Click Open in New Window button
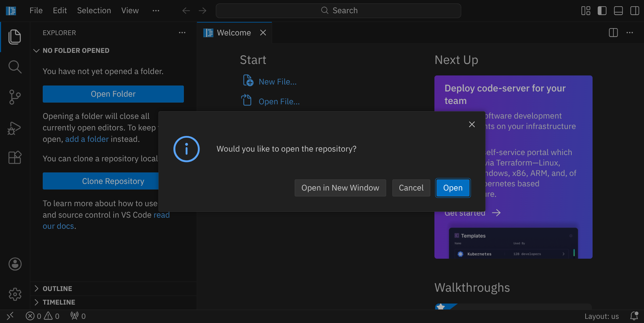 [340, 188]
